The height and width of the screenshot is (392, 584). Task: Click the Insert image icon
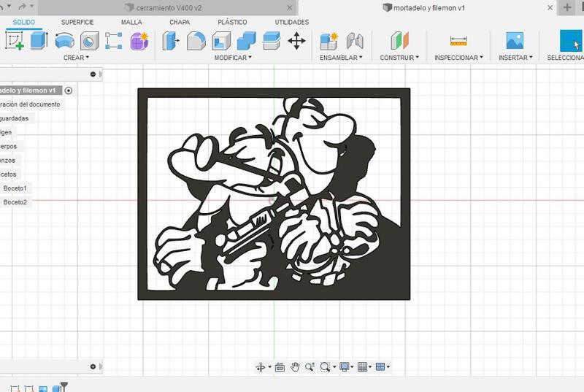point(515,41)
